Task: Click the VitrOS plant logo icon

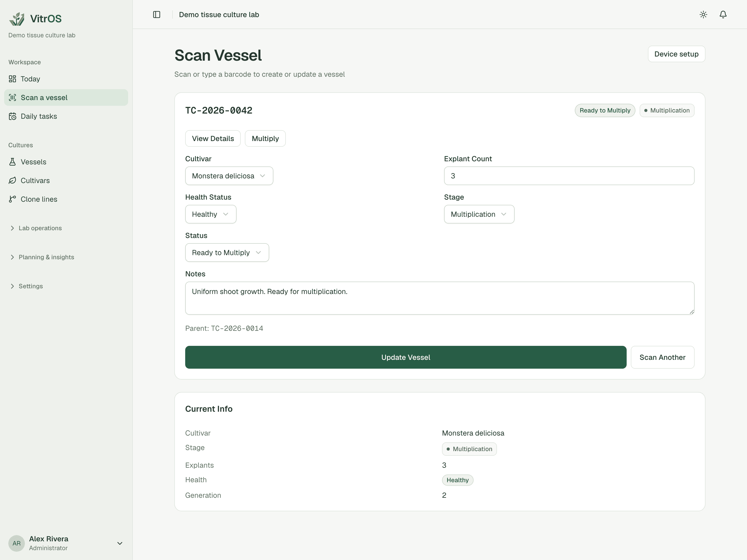Action: coord(17,19)
